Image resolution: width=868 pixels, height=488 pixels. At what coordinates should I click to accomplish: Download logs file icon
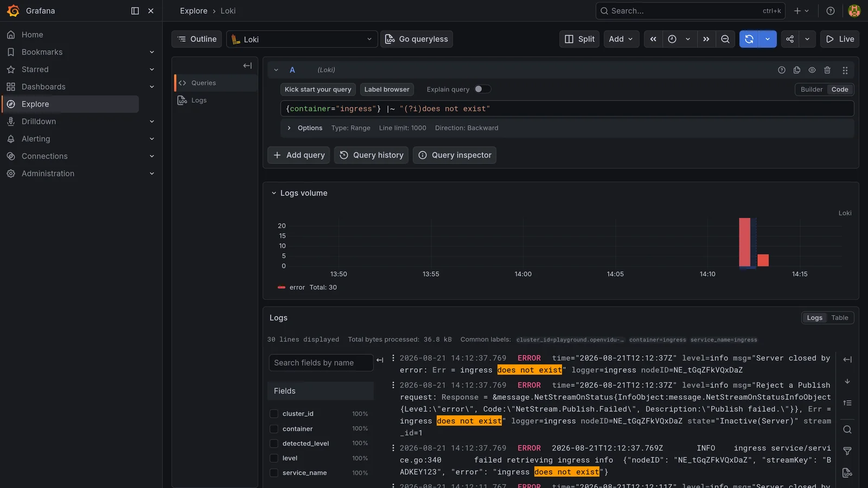[847, 473]
